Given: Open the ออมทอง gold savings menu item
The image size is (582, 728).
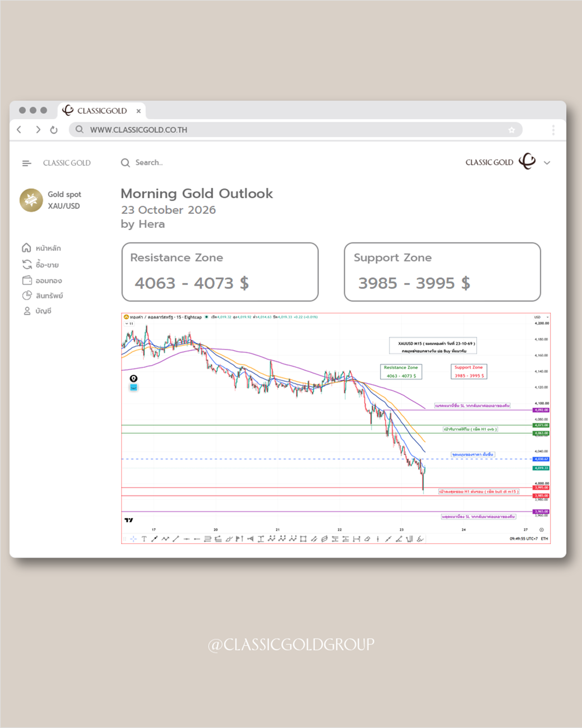Looking at the screenshot, I should point(42,280).
